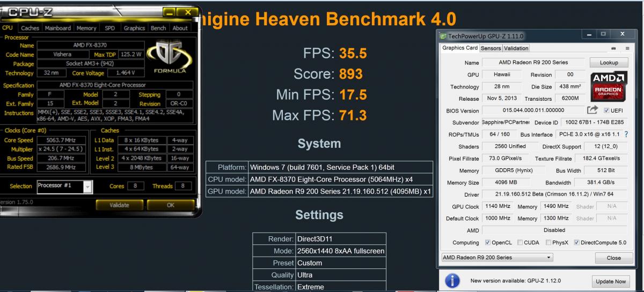
Task: Click the OK button in CPU-Z
Action: pyautogui.click(x=170, y=205)
